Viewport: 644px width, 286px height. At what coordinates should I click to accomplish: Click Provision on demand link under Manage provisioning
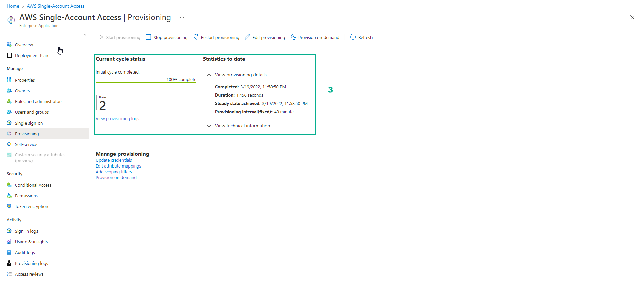pyautogui.click(x=116, y=177)
